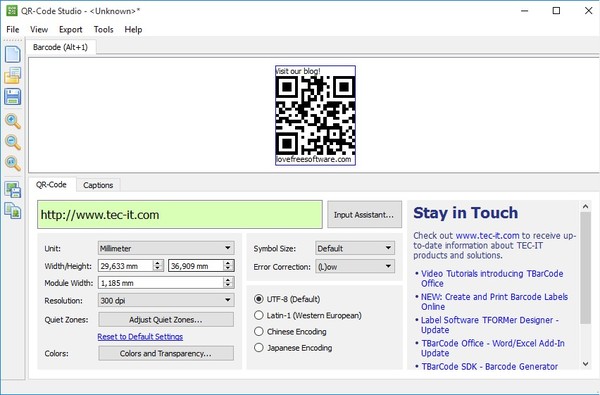Viewport: 600px width, 395px height.
Task: Open a file with the folder icon
Action: [13, 75]
